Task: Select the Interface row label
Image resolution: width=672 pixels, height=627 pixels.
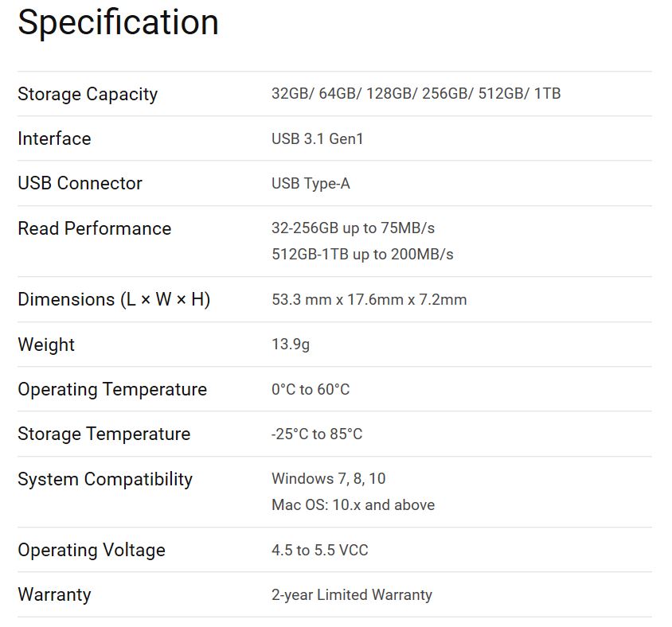Action: [54, 138]
